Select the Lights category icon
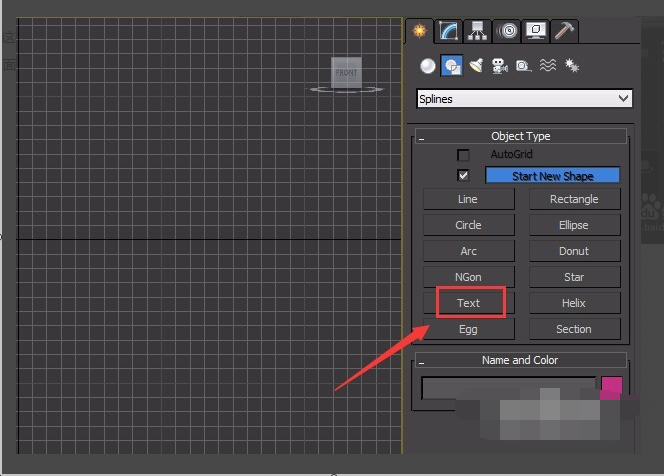 476,66
